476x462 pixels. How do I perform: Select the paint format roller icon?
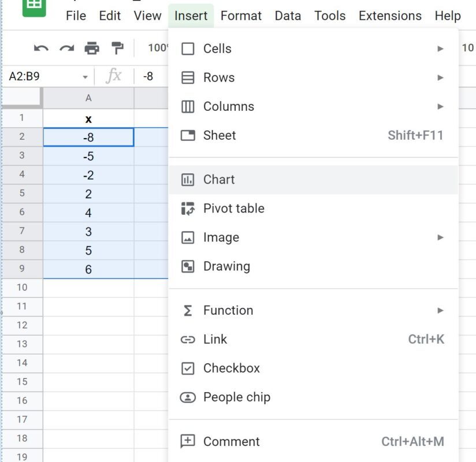(x=117, y=48)
